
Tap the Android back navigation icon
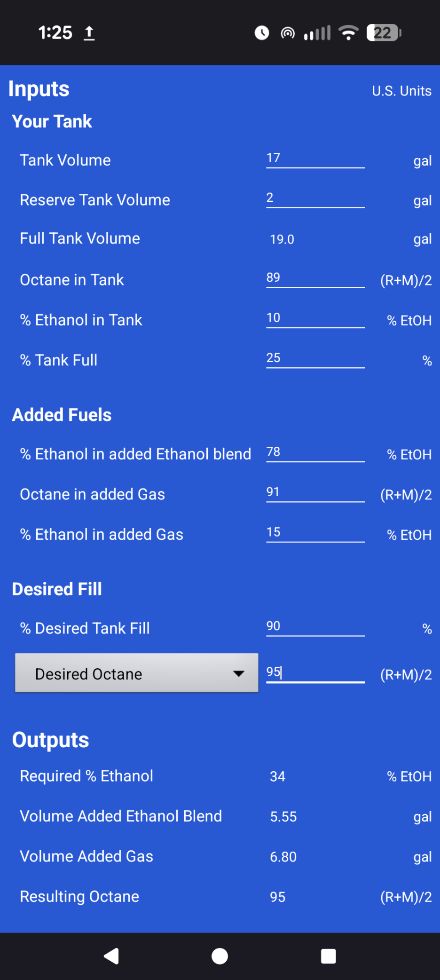(112, 956)
